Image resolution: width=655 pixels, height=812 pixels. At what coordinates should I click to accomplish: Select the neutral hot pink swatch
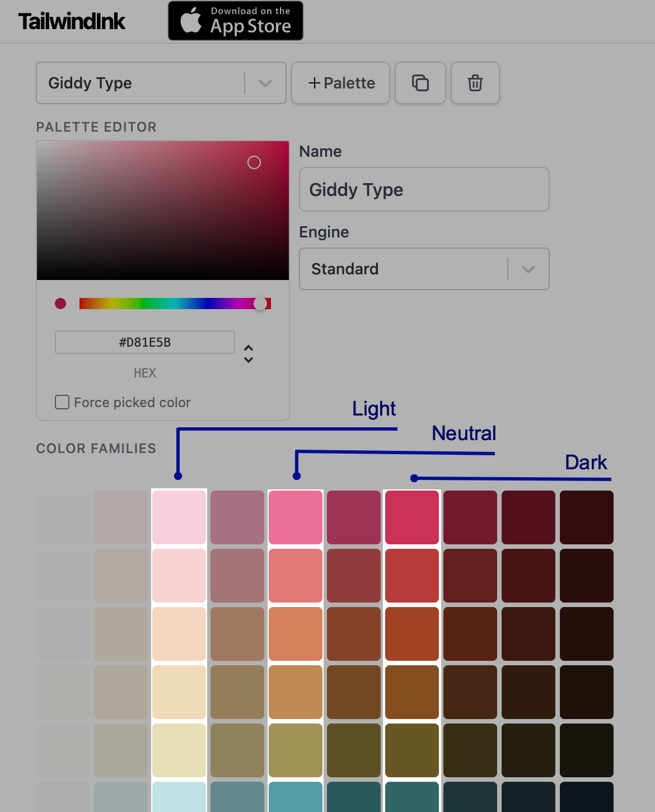click(x=296, y=517)
